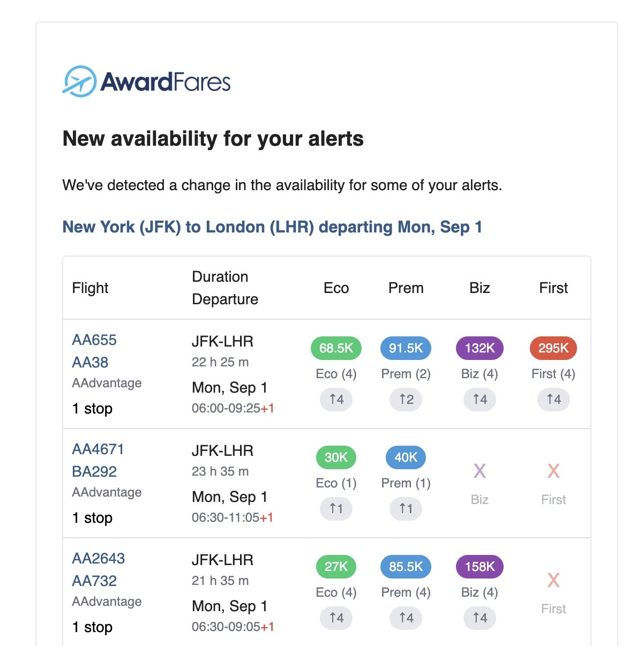Click the 40K premium fare badge

click(406, 457)
